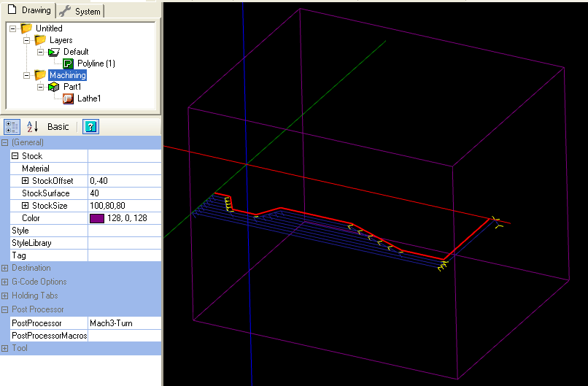Sort properties alphabetically
The height and width of the screenshot is (386, 588).
(x=32, y=126)
